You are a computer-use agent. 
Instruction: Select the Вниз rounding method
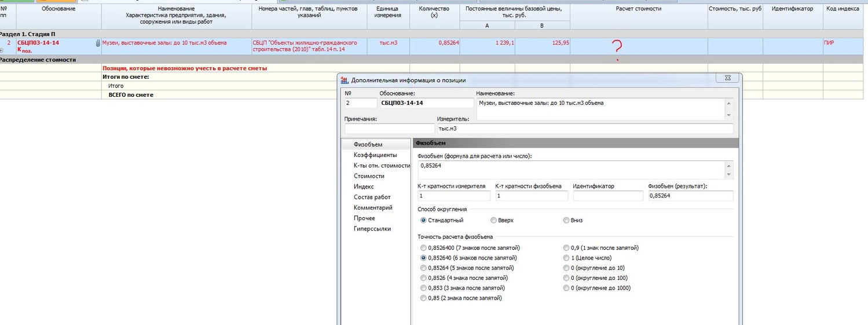tap(566, 220)
